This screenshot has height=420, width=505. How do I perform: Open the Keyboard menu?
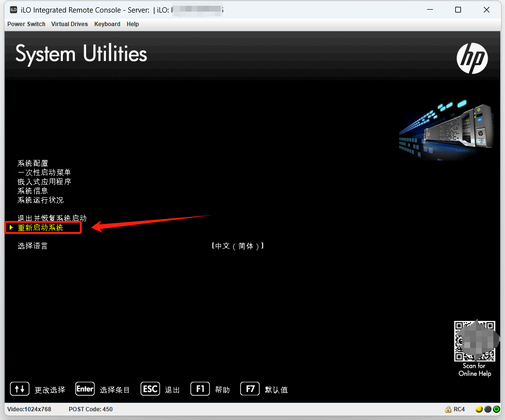[107, 24]
